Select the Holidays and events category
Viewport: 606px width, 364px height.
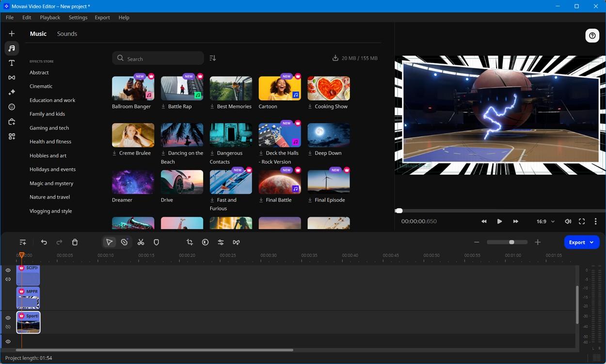point(53,170)
